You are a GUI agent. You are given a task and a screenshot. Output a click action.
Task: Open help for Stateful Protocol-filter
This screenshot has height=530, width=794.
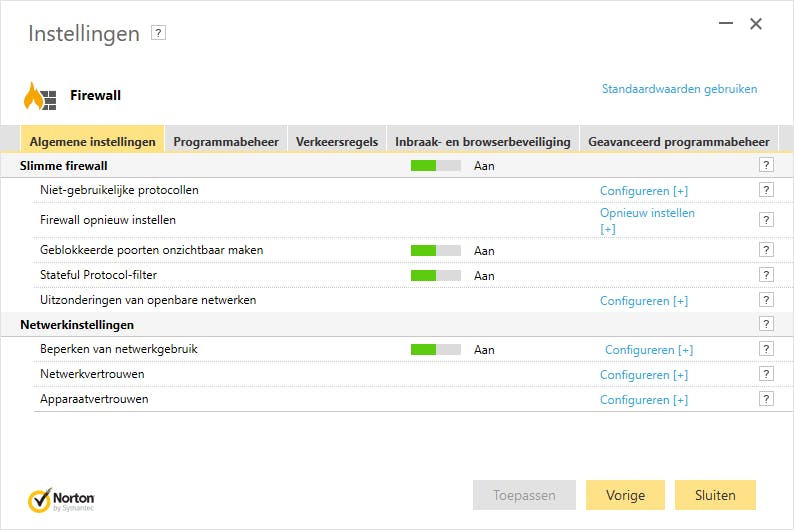[766, 275]
